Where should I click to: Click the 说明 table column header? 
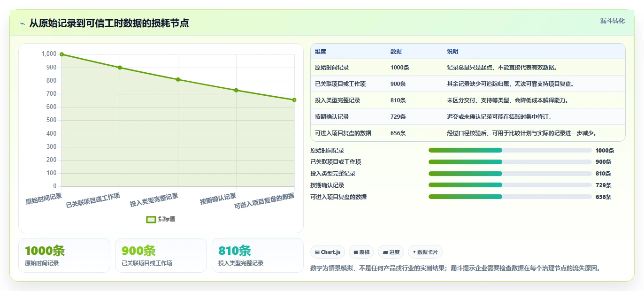tap(452, 52)
